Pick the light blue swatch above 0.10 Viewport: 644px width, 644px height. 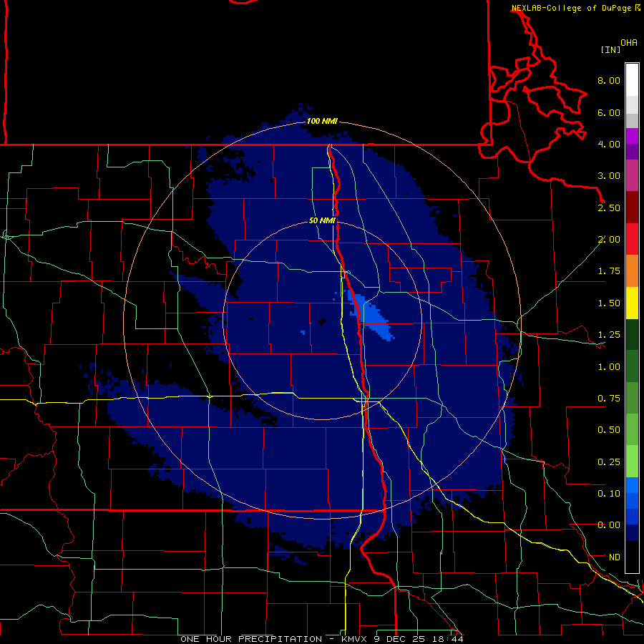click(x=632, y=485)
